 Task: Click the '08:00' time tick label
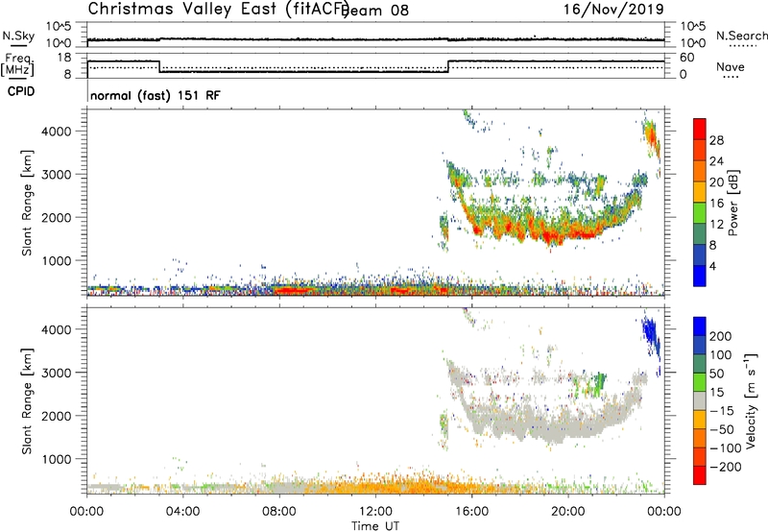[x=279, y=512]
